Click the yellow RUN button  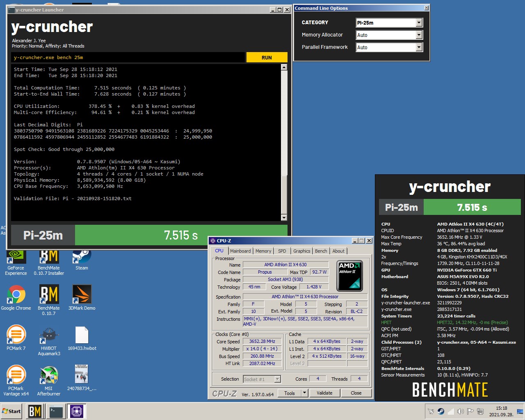[267, 57]
